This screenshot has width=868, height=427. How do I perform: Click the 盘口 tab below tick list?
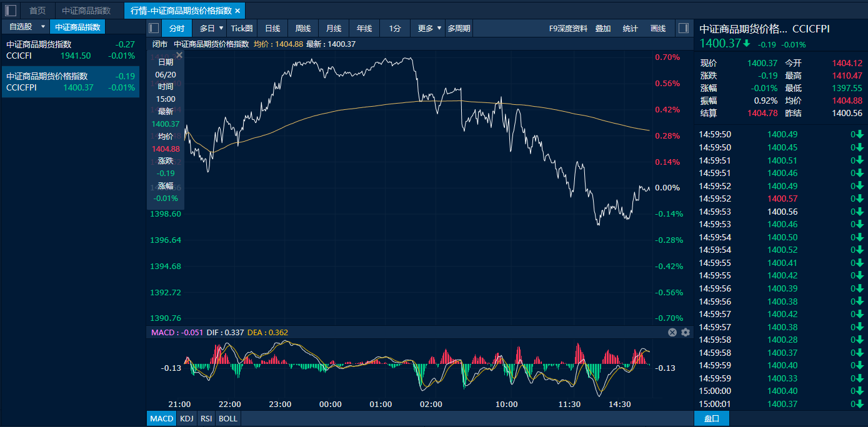(x=711, y=418)
